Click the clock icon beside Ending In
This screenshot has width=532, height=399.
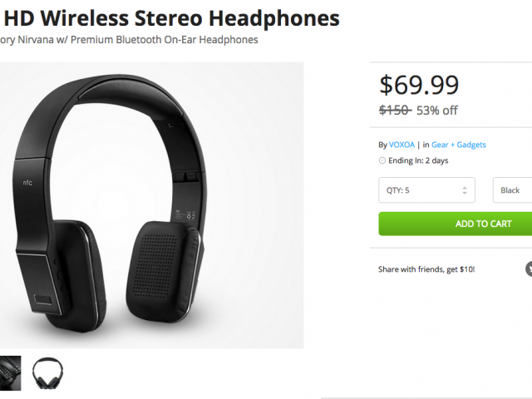382,160
